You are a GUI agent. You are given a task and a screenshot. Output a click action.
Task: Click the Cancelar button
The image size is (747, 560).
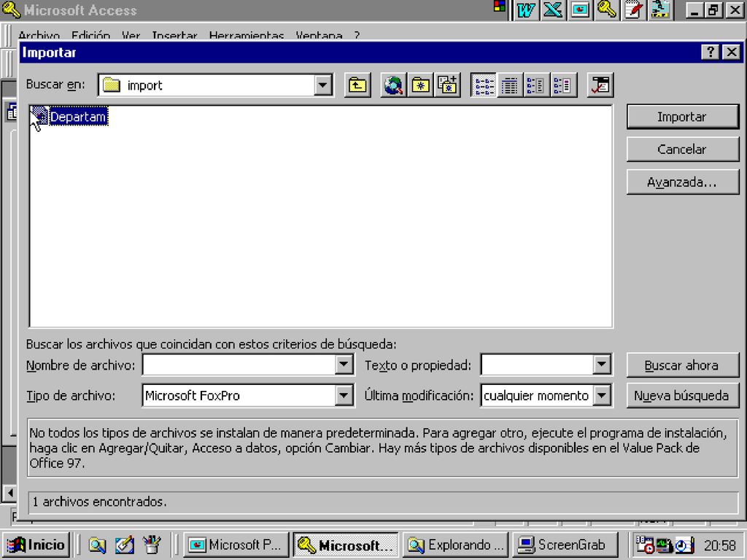tap(683, 149)
